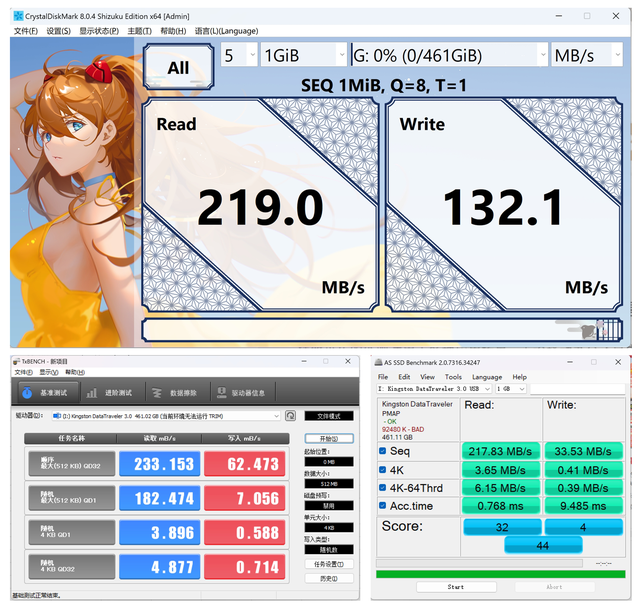This screenshot has width=640, height=608.
Task: Click the TxBENCH title bar app icon
Action: point(16,362)
